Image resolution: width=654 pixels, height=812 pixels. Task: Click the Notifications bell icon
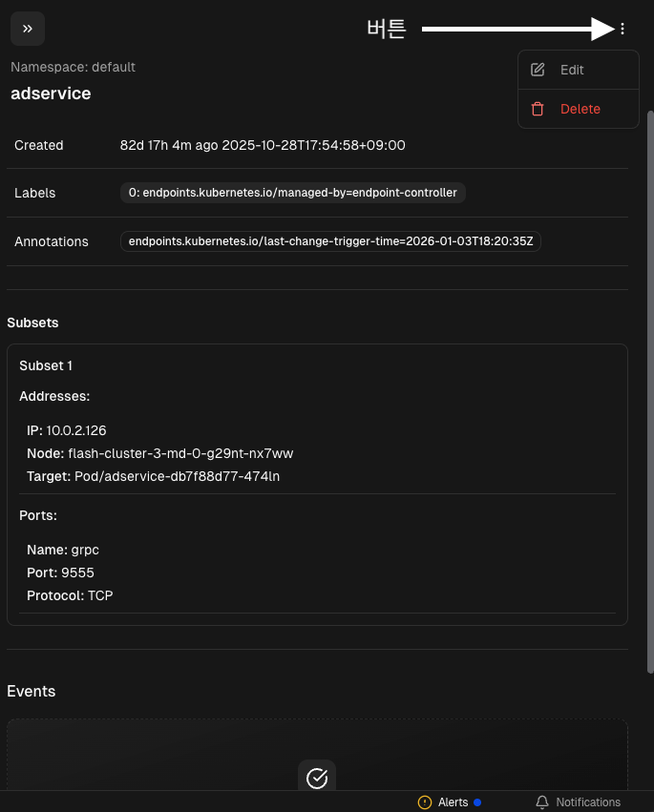(542, 802)
